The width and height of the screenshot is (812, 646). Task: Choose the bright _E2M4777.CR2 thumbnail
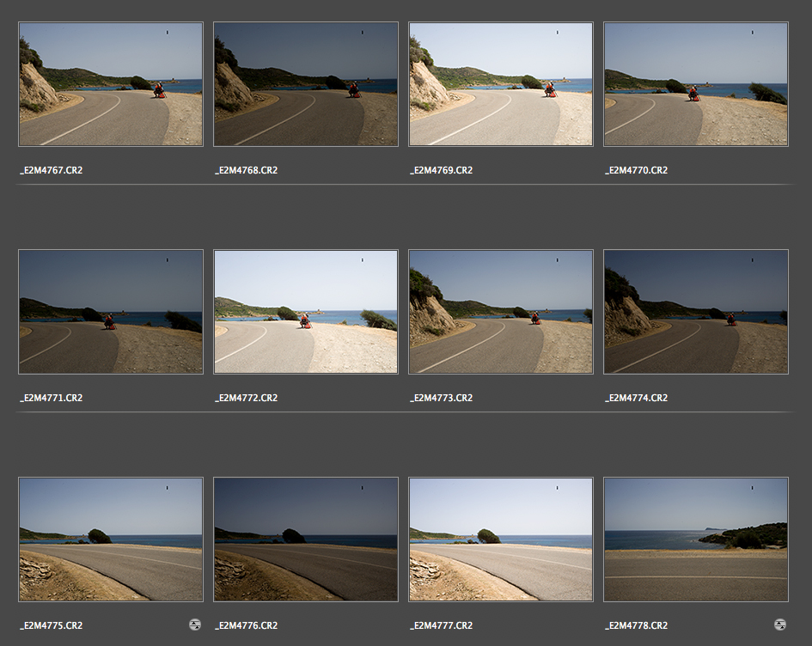(x=501, y=539)
